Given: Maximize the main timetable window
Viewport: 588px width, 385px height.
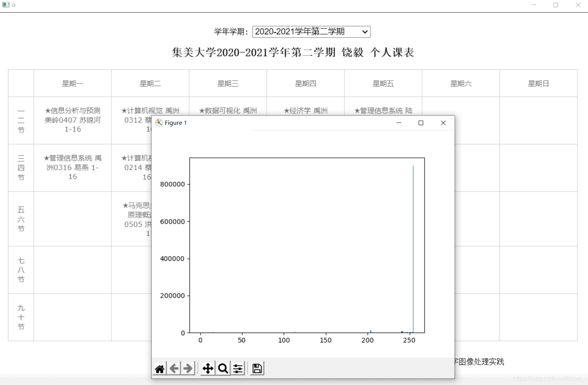Looking at the screenshot, I should pos(556,5).
